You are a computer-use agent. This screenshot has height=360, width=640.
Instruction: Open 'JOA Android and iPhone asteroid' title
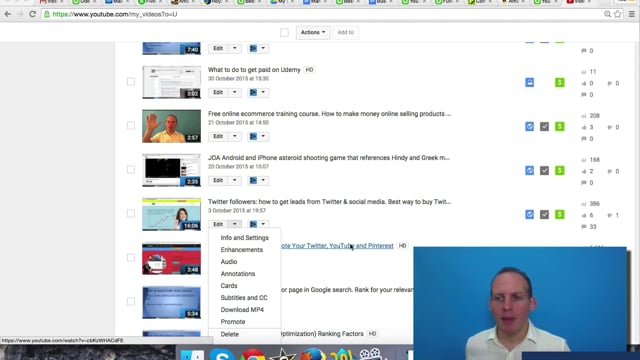329,158
